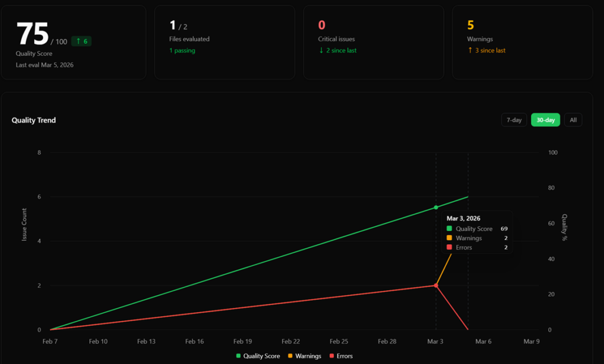The width and height of the screenshot is (604, 364).
Task: Click the orange Warnings square in the tooltip
Action: click(449, 238)
